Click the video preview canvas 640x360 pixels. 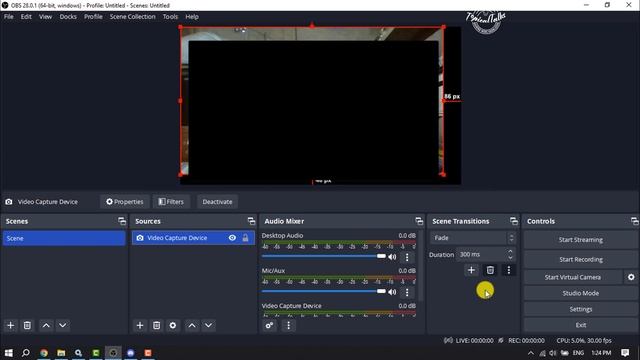320,105
